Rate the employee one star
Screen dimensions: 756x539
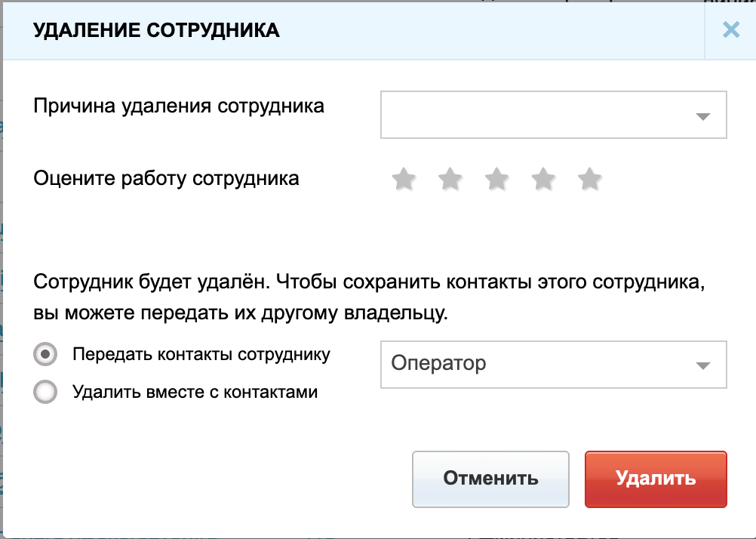[404, 180]
